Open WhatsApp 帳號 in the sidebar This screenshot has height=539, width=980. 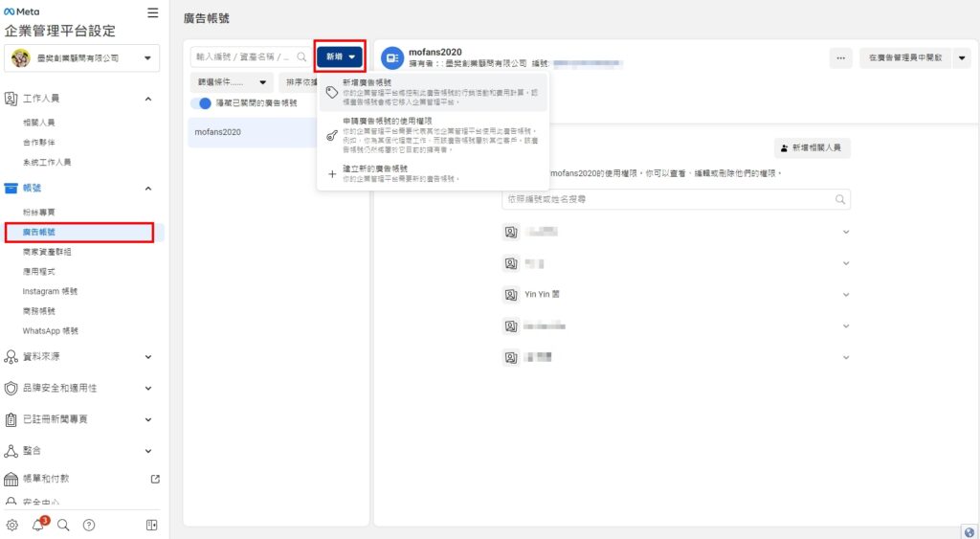pyautogui.click(x=51, y=331)
